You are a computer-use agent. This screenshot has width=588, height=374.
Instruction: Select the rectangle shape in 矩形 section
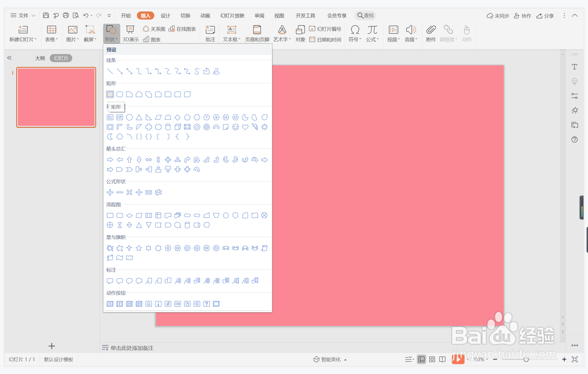pyautogui.click(x=110, y=94)
